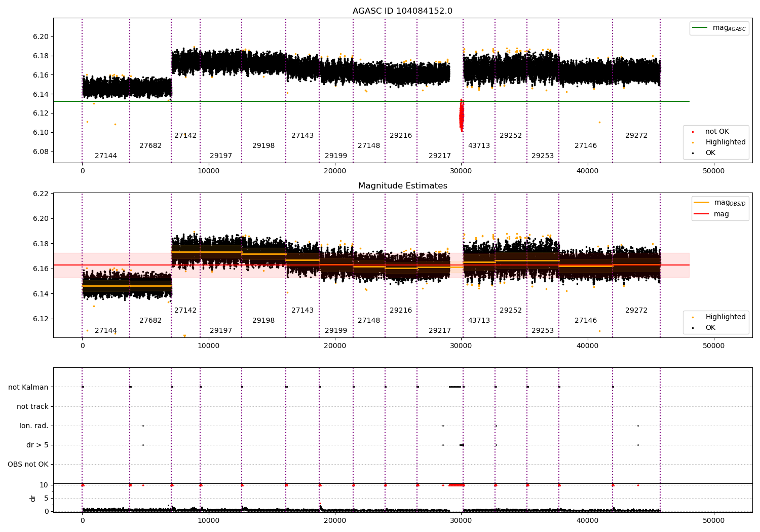This screenshot has height=532, width=760.
Task: Click obsid label 27682 in top plot
Action: point(150,146)
